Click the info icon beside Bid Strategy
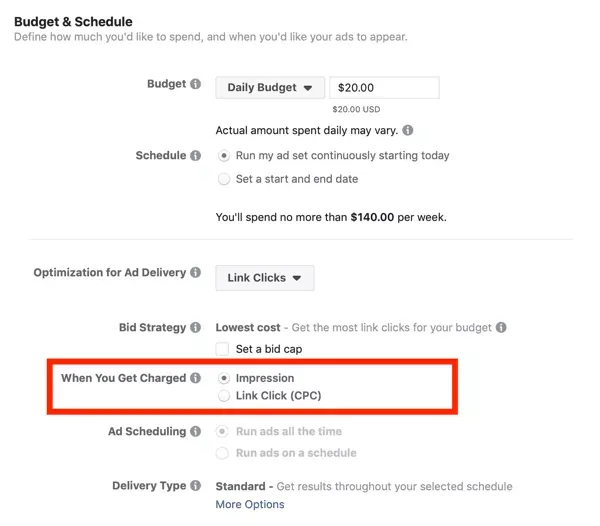 196,328
